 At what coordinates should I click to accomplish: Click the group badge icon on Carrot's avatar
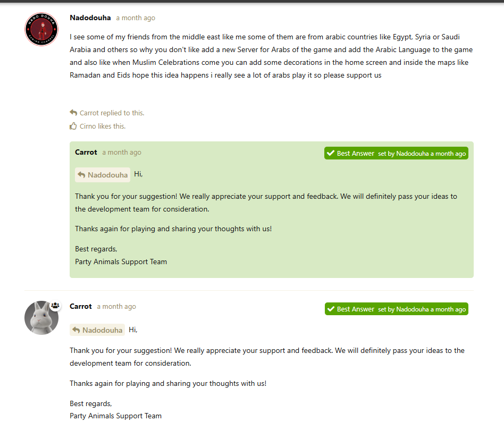tap(55, 306)
